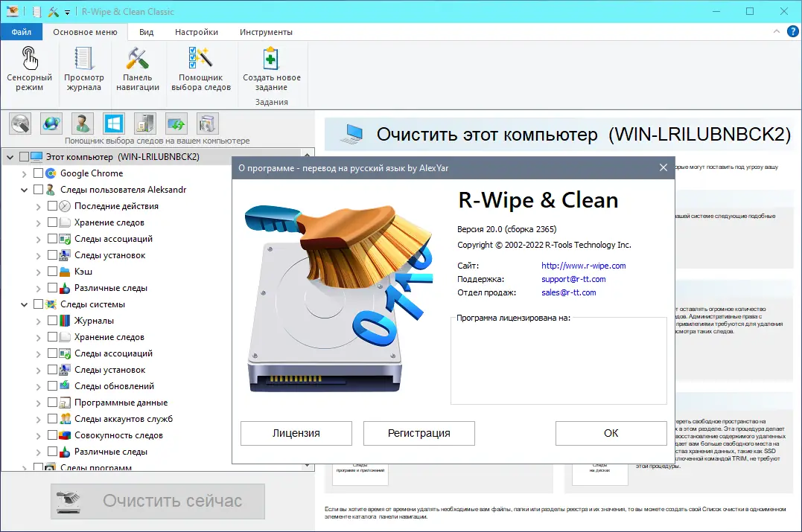
Task: Toggle Панель навигации
Action: tap(138, 69)
